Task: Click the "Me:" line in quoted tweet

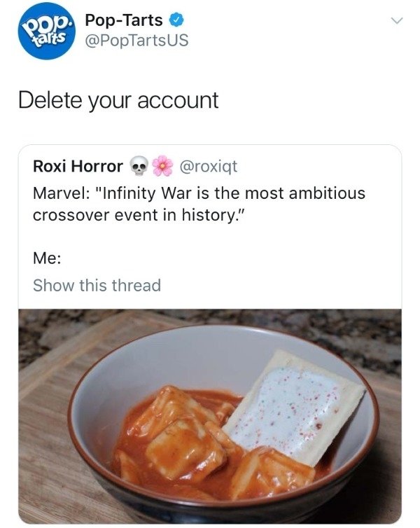Action: pyautogui.click(x=47, y=258)
